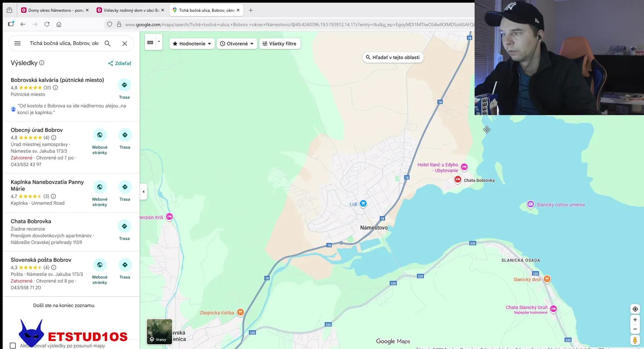This screenshot has width=644, height=349.
Task: Expand the keyboard input tools dropdown arrow
Action: [x=158, y=42]
